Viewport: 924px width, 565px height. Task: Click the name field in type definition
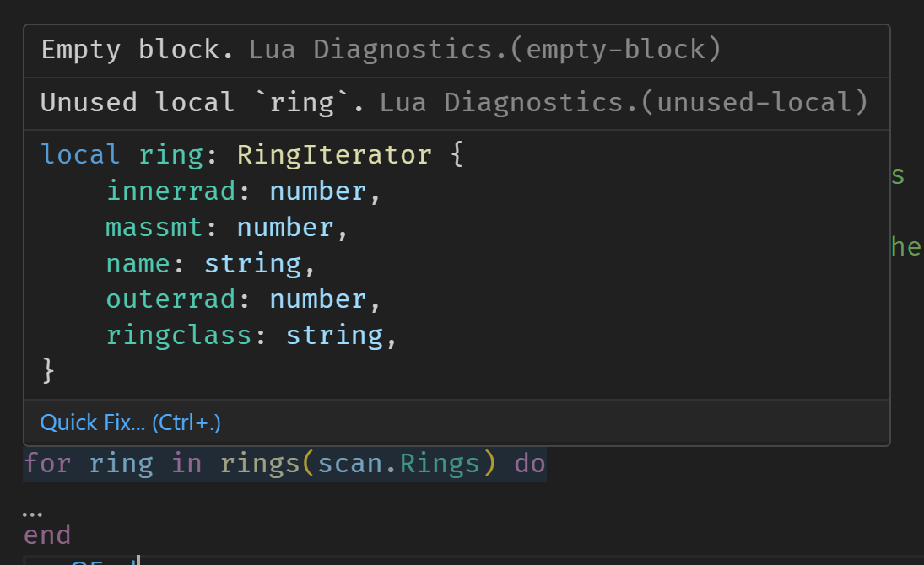click(x=138, y=264)
